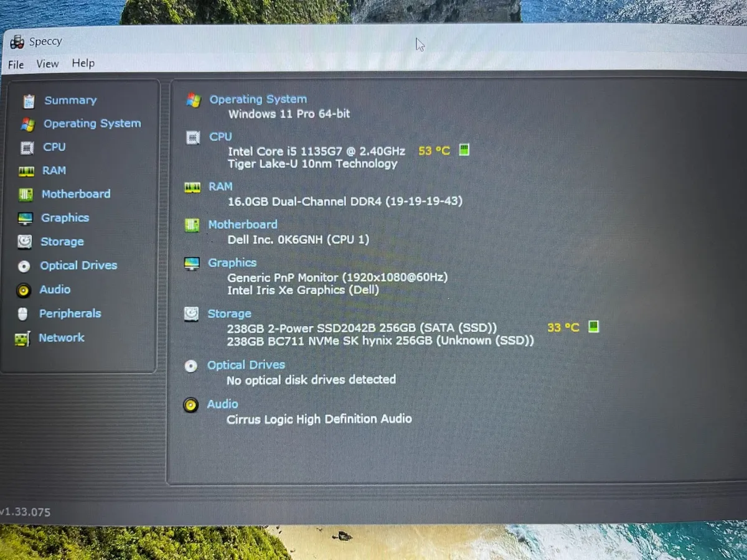Click the Graphics monitor sidebar icon
747x560 pixels.
coord(26,218)
